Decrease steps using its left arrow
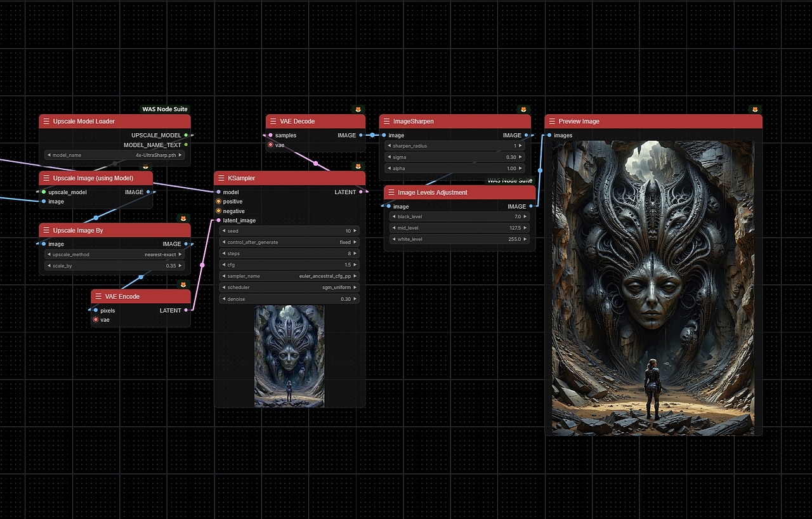Image resolution: width=812 pixels, height=519 pixels. click(223, 254)
